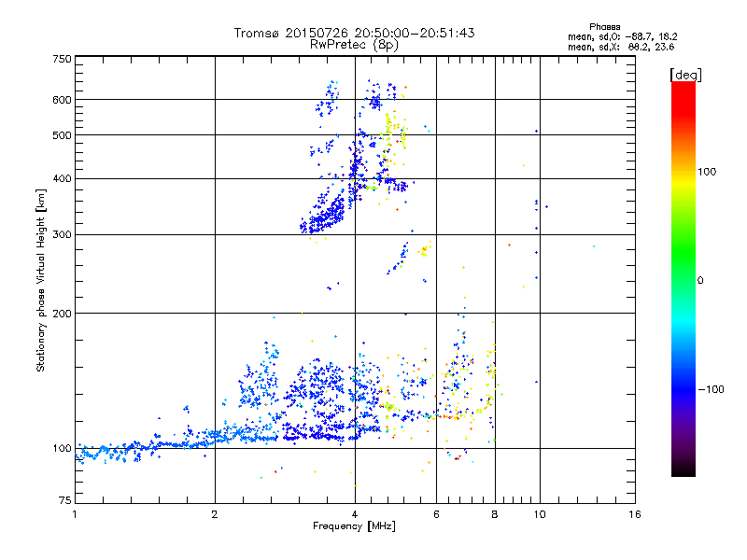Click the '200' tick label on the height axis
This screenshot has width=747, height=560.
[x=62, y=314]
